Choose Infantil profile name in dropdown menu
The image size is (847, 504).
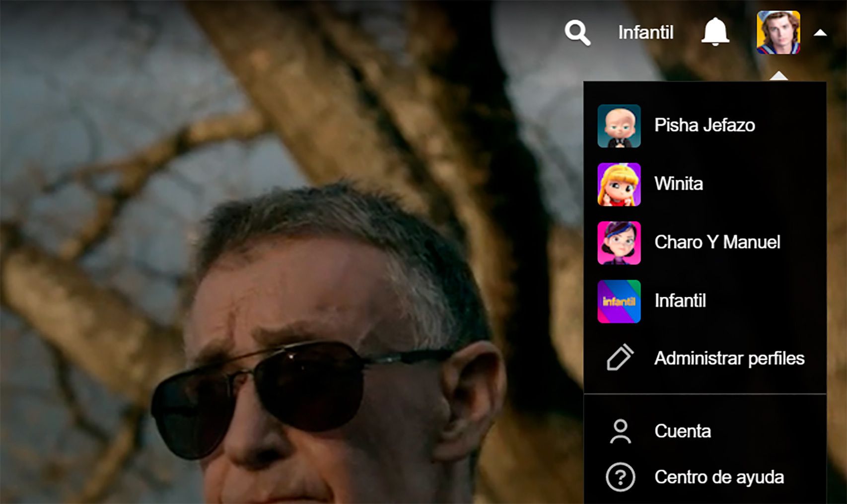[680, 301]
